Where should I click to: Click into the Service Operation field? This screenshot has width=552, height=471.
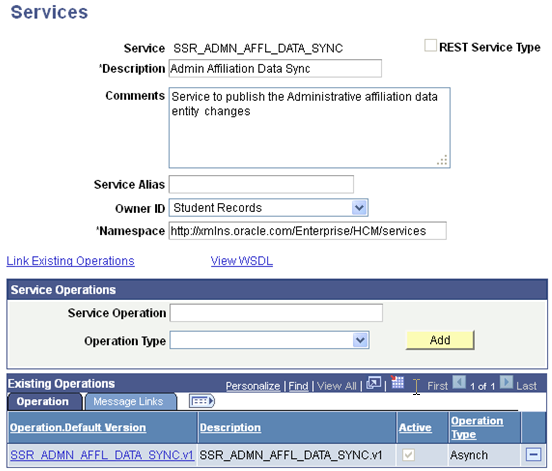276,313
